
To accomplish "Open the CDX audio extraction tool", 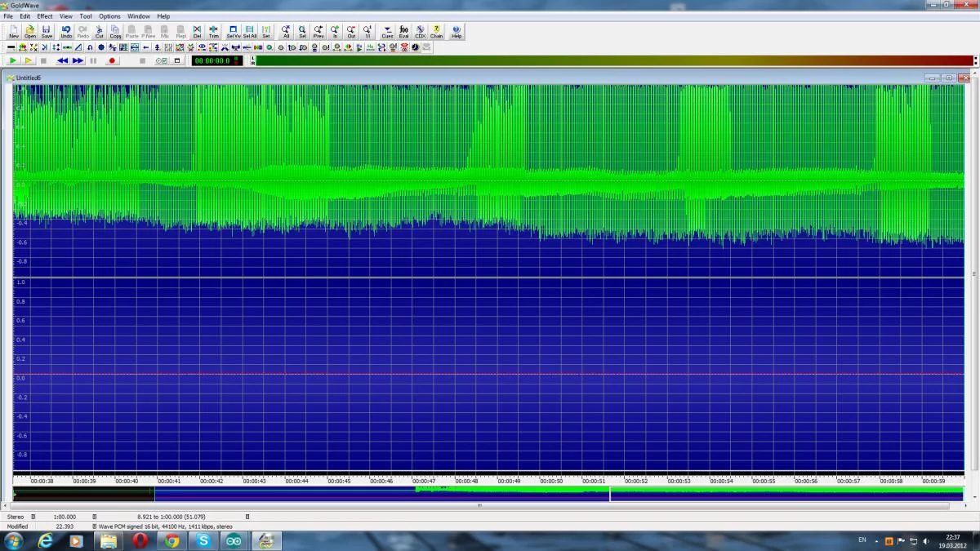I will (420, 31).
